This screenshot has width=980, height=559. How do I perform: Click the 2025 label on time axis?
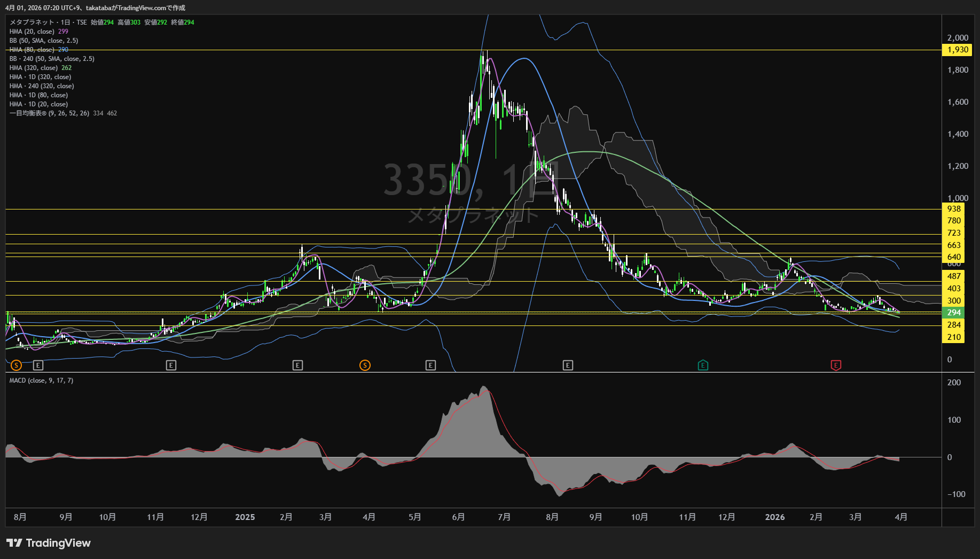[x=245, y=517]
